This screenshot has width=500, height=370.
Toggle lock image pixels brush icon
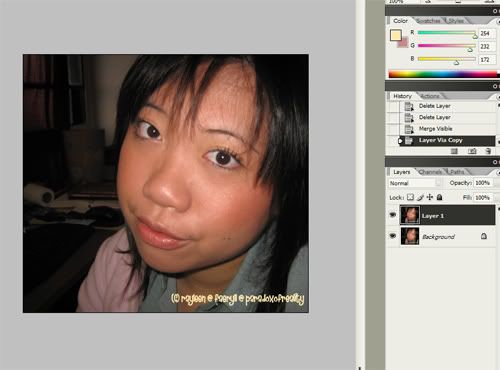pyautogui.click(x=420, y=197)
